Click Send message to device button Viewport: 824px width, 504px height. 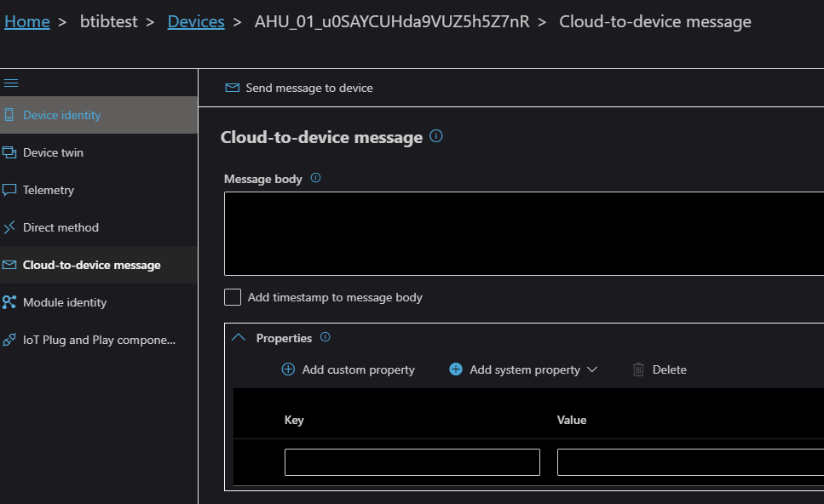(299, 88)
